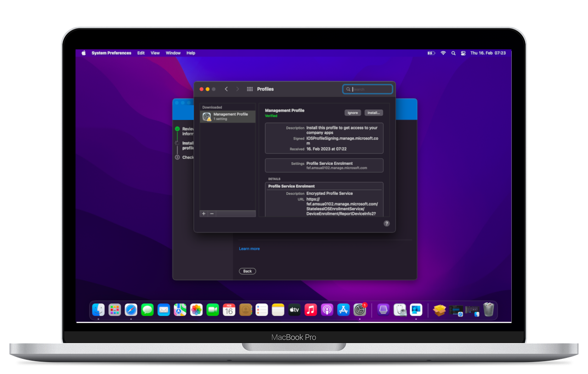Image resolution: width=588 pixels, height=374 pixels.
Task: Select Management Profile in the Downloaded list
Action: (x=228, y=117)
